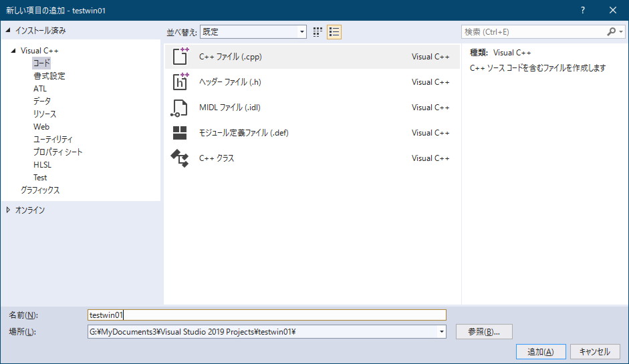The image size is (629, 364).
Task: Open the help question mark button
Action: click(x=583, y=11)
